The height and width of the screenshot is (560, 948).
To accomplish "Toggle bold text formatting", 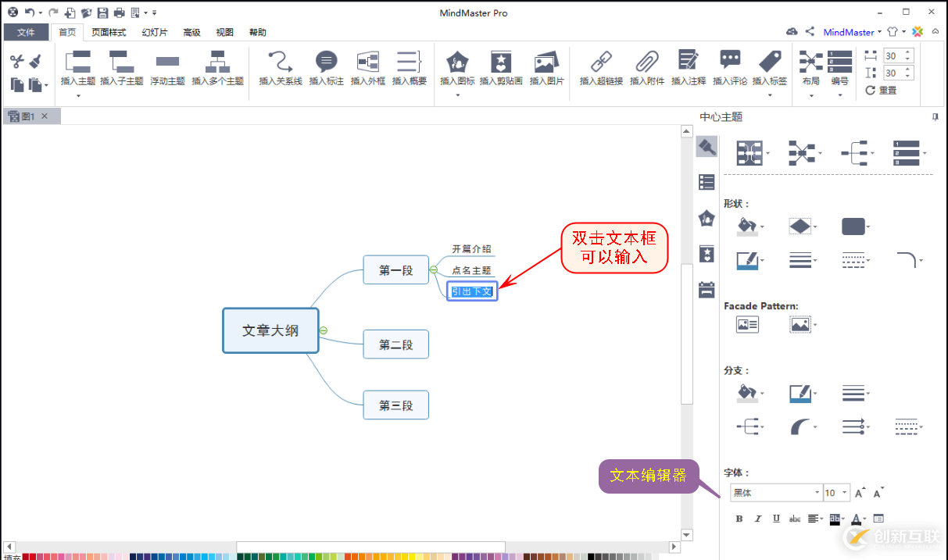I will [739, 519].
